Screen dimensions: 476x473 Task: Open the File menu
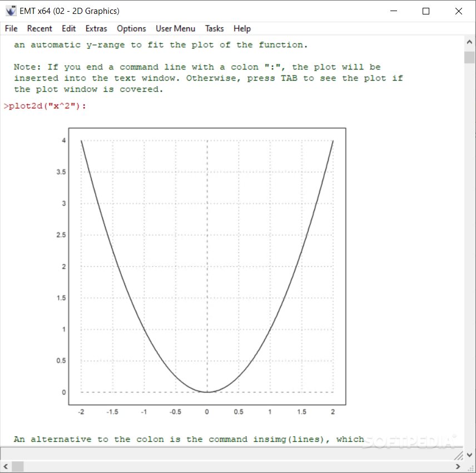tap(11, 28)
